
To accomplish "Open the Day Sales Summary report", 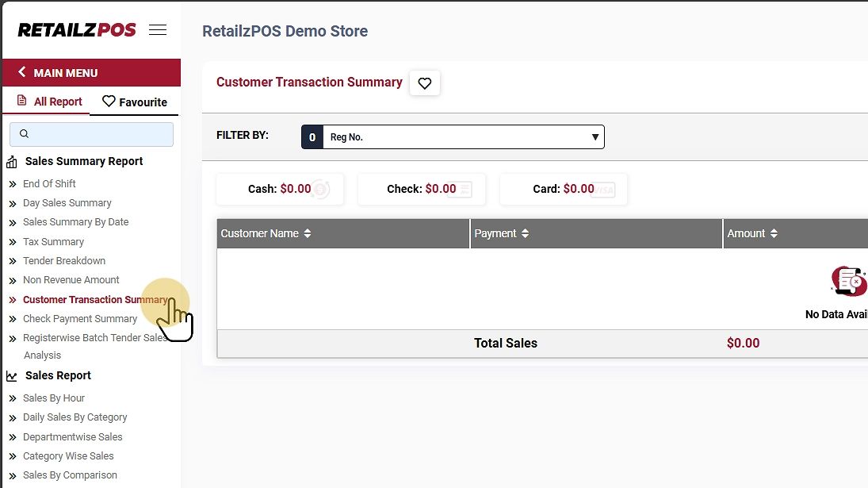I will [67, 203].
